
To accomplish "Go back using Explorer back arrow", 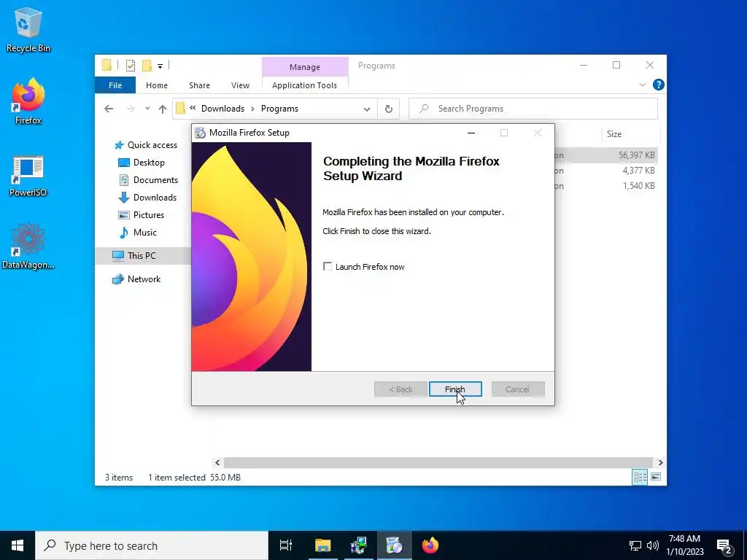I will pos(109,109).
